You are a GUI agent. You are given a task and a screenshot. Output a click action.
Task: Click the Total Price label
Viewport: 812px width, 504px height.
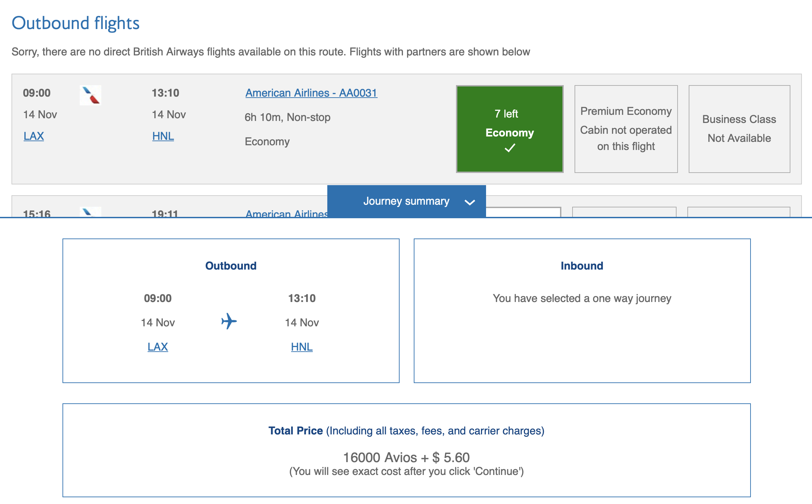296,431
